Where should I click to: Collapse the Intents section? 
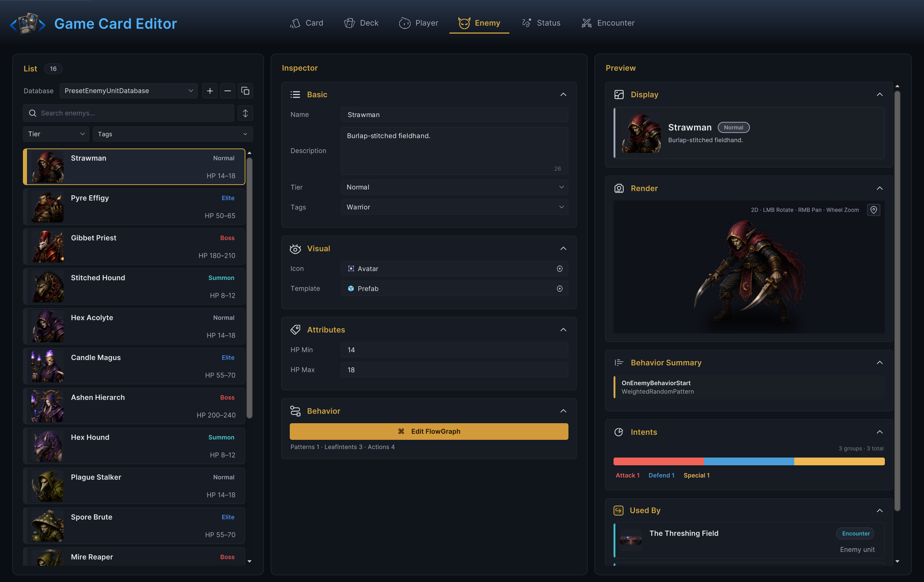(880, 432)
